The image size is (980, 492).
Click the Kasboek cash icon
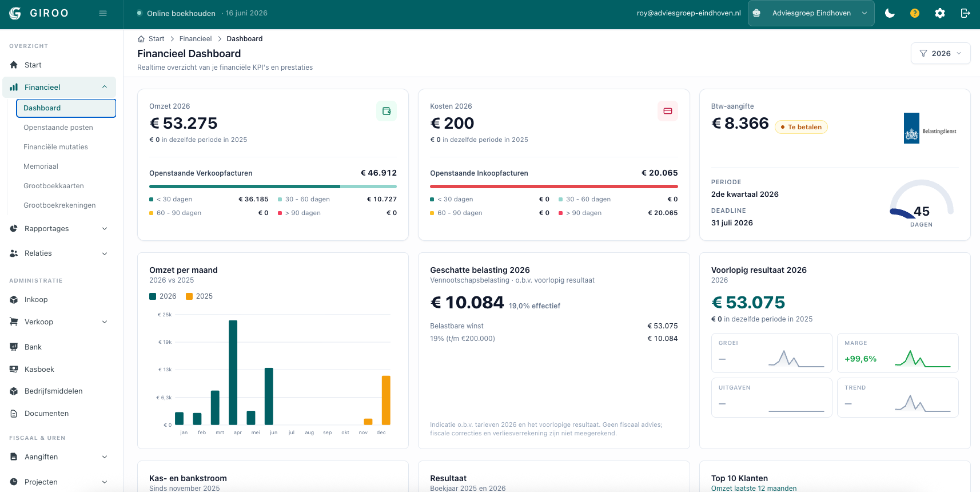coord(14,370)
